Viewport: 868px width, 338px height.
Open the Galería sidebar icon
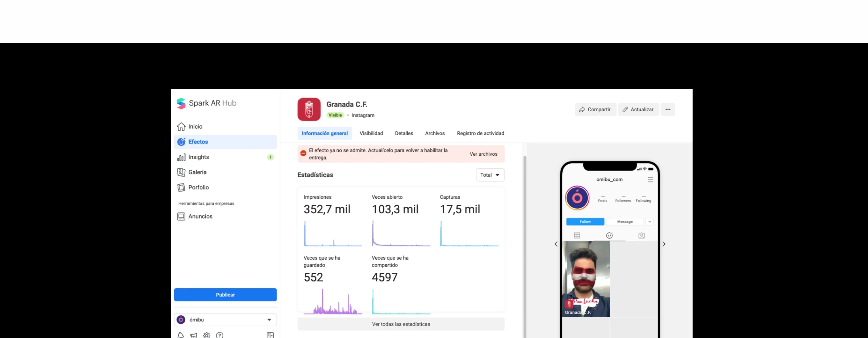(181, 172)
